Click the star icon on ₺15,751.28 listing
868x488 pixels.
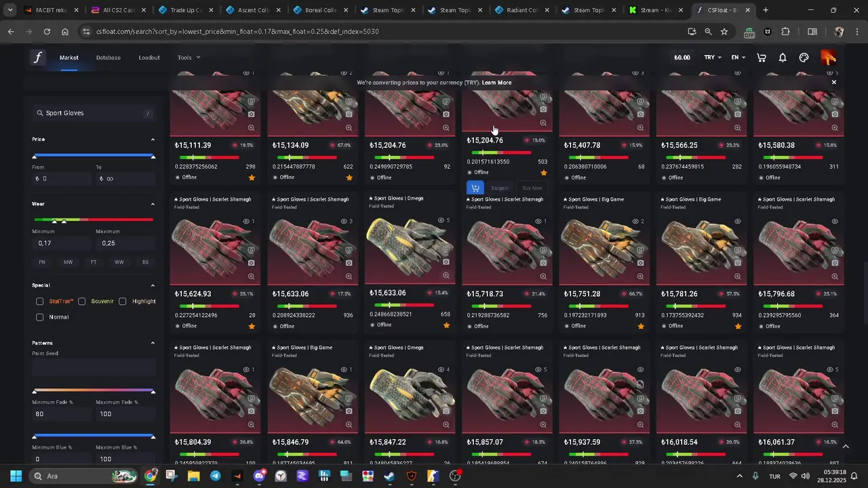[641, 326]
